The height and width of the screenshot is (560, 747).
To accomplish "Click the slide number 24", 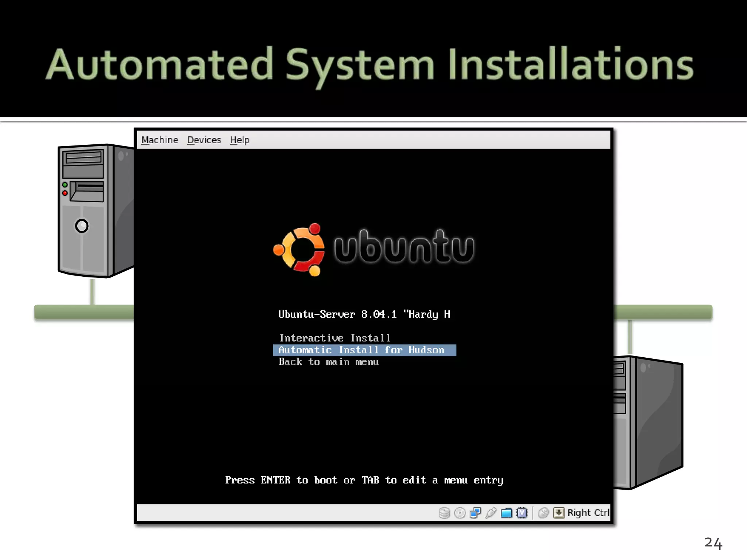I will point(713,543).
